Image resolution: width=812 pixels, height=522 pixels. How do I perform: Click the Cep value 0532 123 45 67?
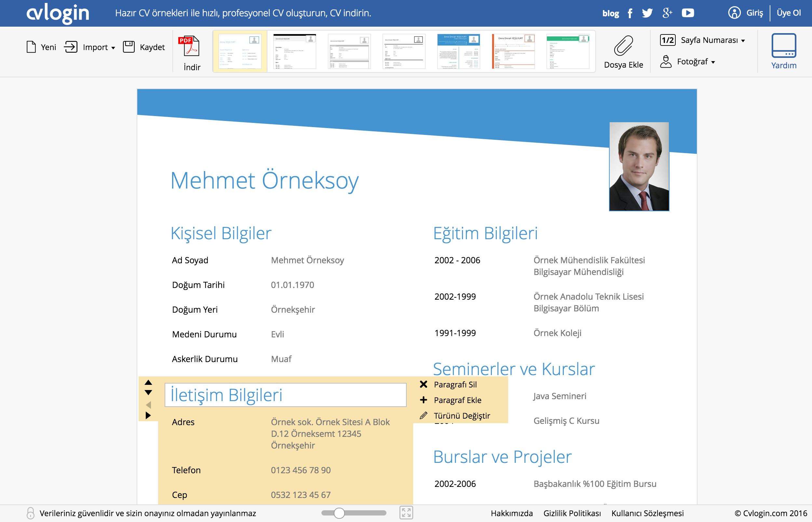pyautogui.click(x=301, y=495)
